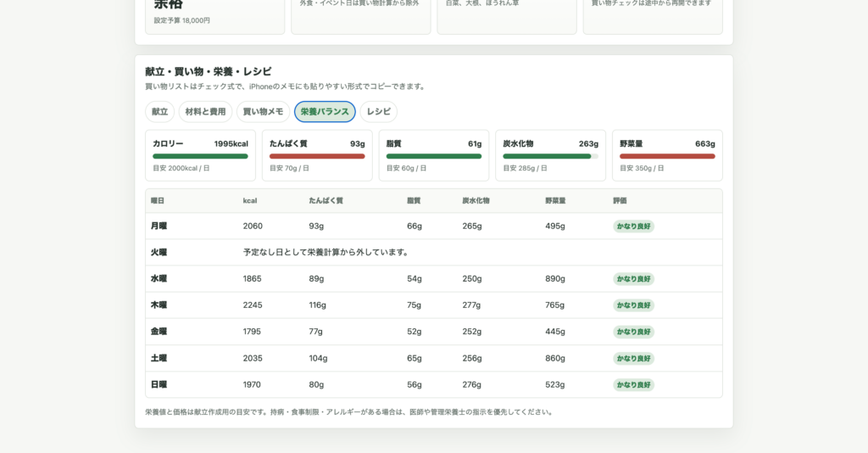Select the 火曜 row label
Image resolution: width=868 pixels, height=453 pixels.
(x=159, y=253)
